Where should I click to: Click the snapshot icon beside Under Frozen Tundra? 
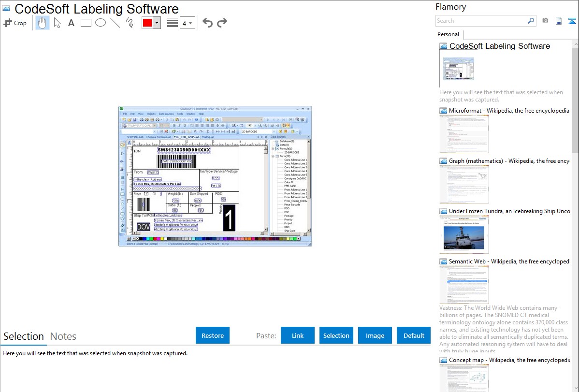[x=443, y=211]
